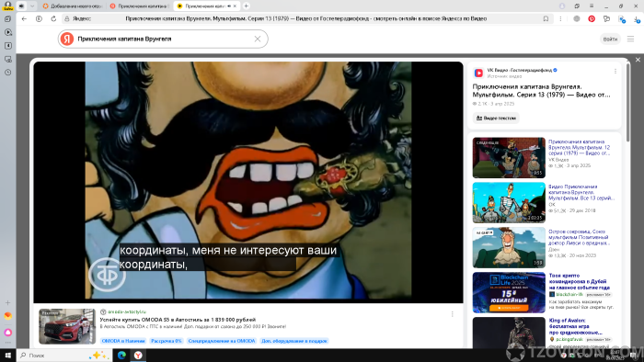
Task: Open address bar three-dot menu
Action: click(560, 18)
